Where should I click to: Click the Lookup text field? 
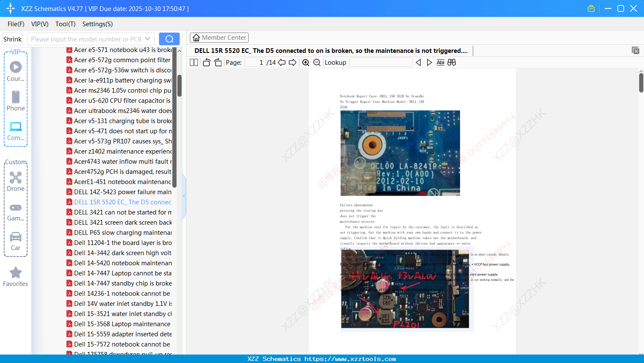click(x=381, y=63)
